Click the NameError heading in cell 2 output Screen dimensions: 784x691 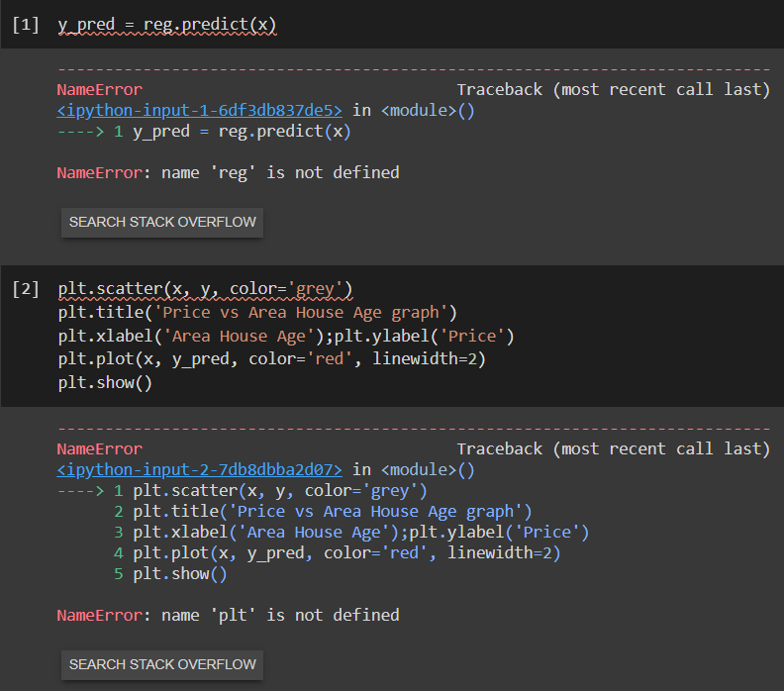(100, 449)
